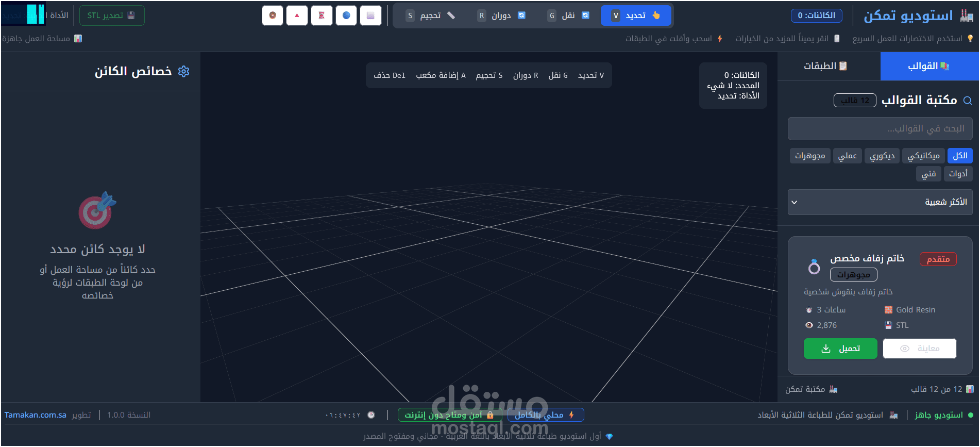Screen dimensions: 980x447
Task: Activate the تحجيم scale tool
Action: (x=431, y=15)
